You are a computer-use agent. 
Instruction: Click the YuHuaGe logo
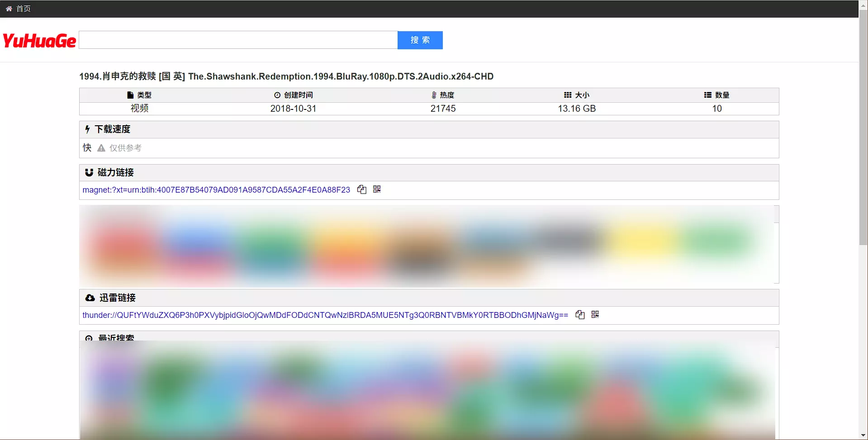(39, 41)
